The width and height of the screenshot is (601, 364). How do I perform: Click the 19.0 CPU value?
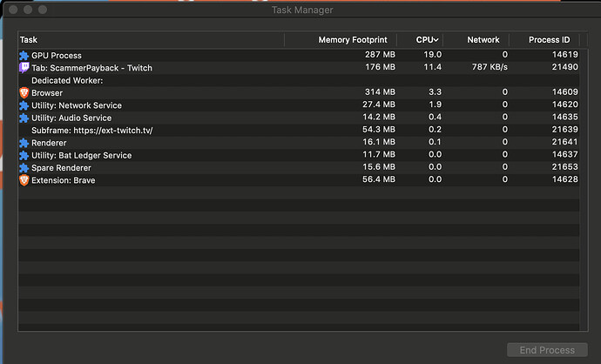432,54
